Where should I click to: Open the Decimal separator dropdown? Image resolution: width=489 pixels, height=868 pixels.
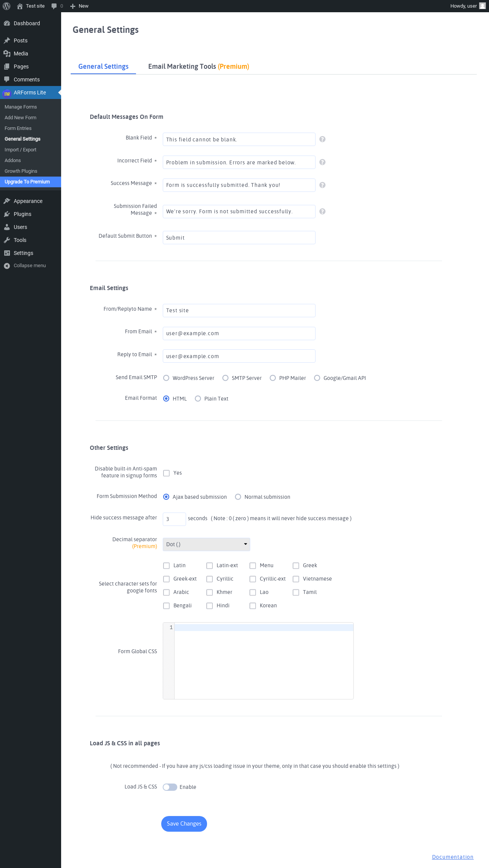pyautogui.click(x=206, y=544)
